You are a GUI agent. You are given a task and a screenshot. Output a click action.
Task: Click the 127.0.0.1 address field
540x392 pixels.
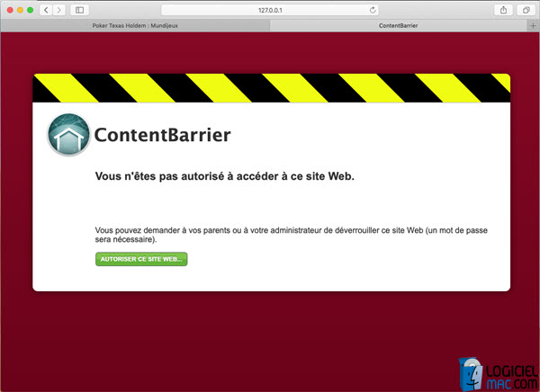[x=270, y=9]
